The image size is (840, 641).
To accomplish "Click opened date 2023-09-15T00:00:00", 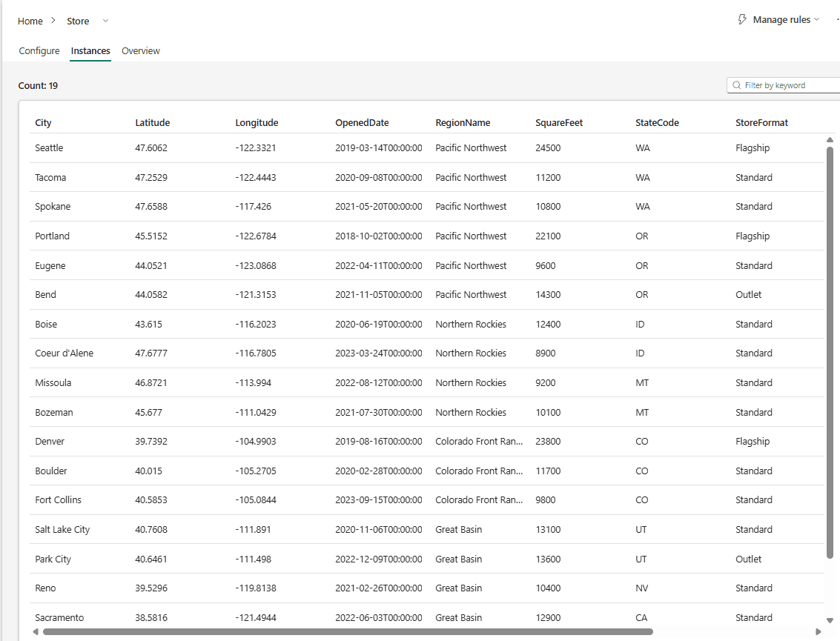I will click(379, 499).
